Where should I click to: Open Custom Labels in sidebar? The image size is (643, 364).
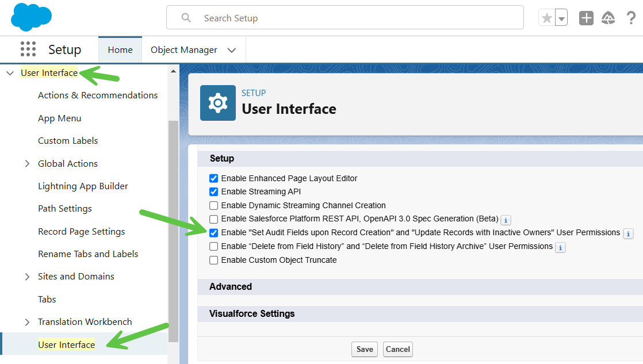coord(68,141)
